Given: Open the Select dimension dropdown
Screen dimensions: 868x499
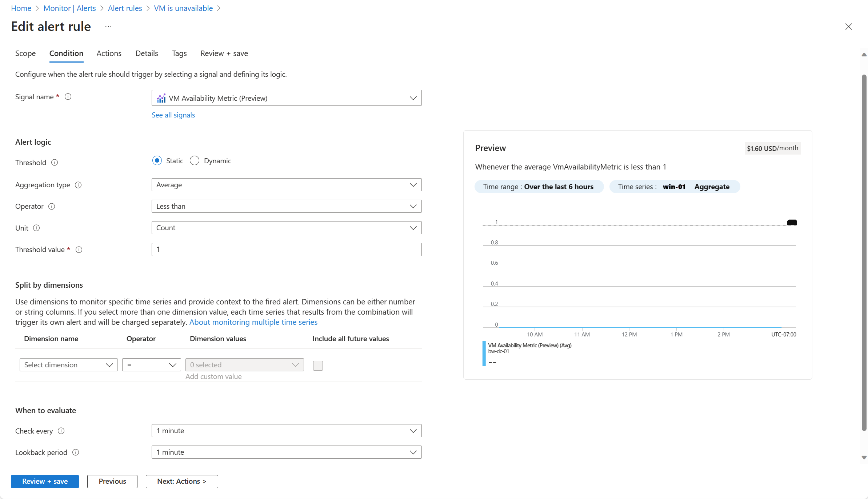Looking at the screenshot, I should click(x=68, y=365).
